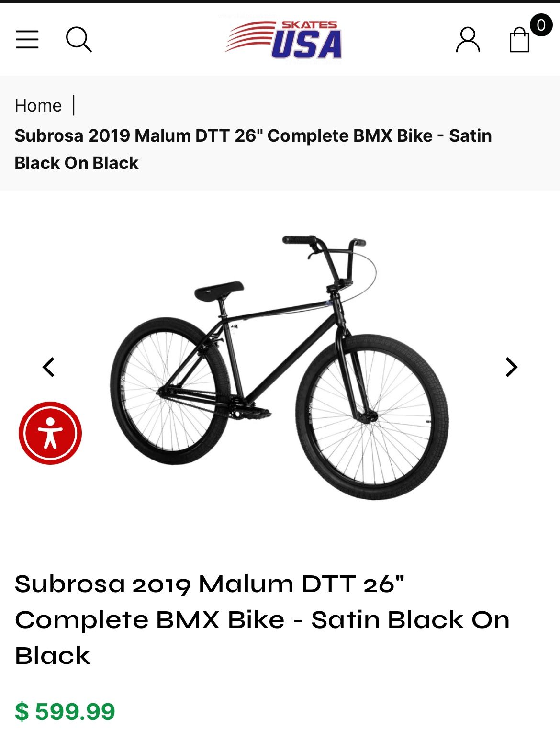Advance carousel with right chevron arrow

tap(510, 367)
